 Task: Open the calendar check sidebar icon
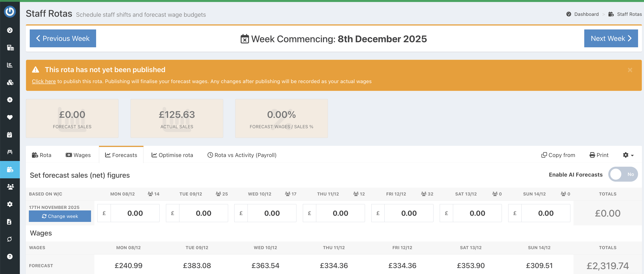pos(10,135)
